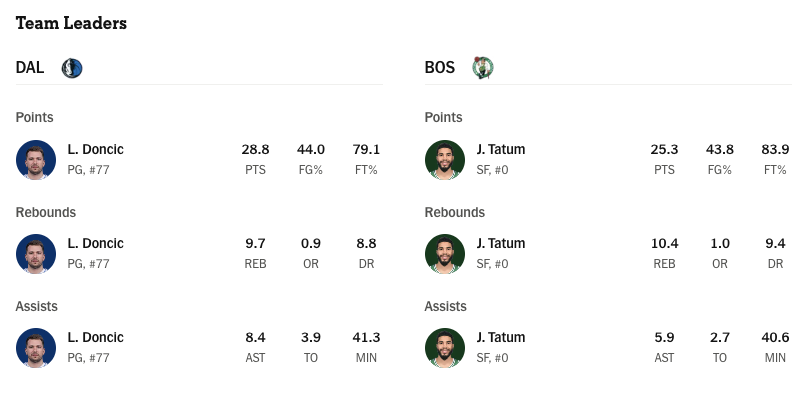Open J. Tatum name link under Rebounds
This screenshot has height=397, width=807.
point(501,243)
